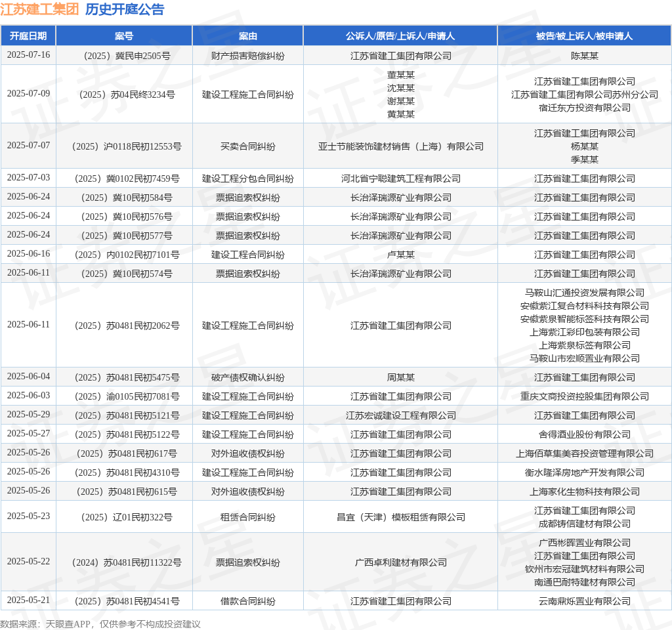Click 上海家化生物科技有限公司 defendant
672x630 pixels.
click(585, 492)
